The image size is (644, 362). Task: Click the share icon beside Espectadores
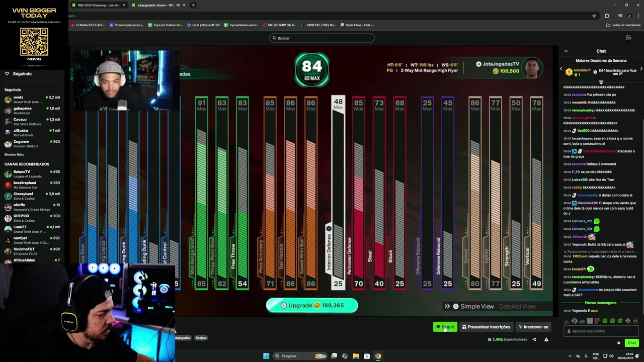point(534,339)
